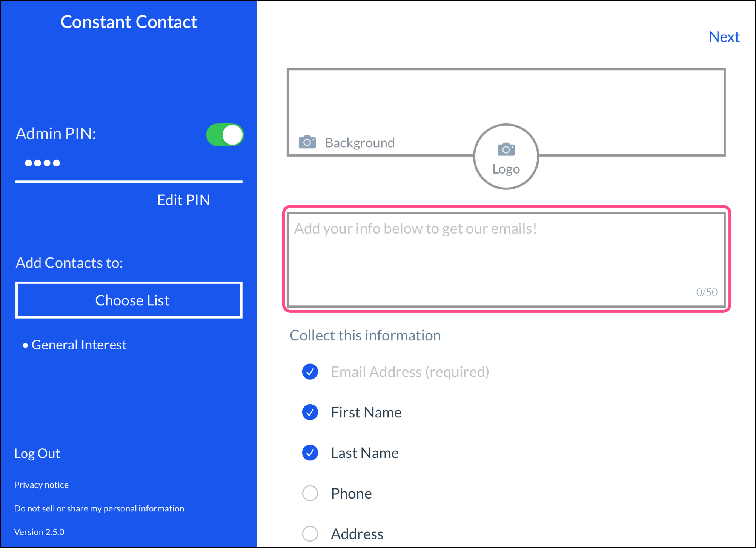Enable the Address field checkbox
The image size is (756, 548).
click(310, 533)
